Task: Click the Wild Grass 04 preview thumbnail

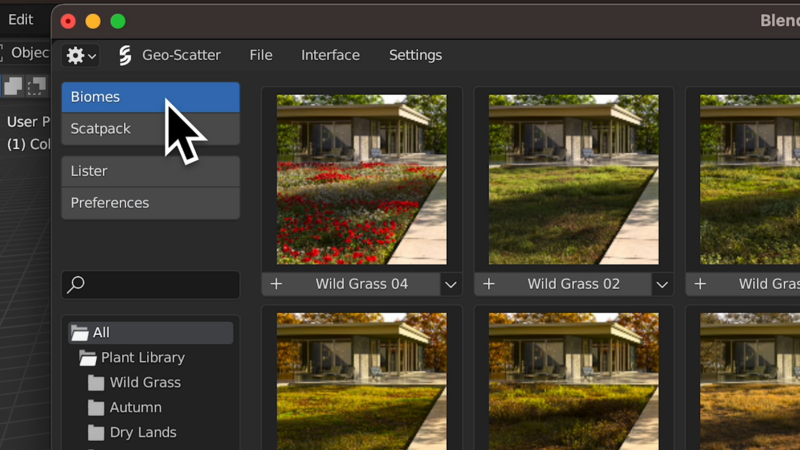Action: (x=362, y=180)
